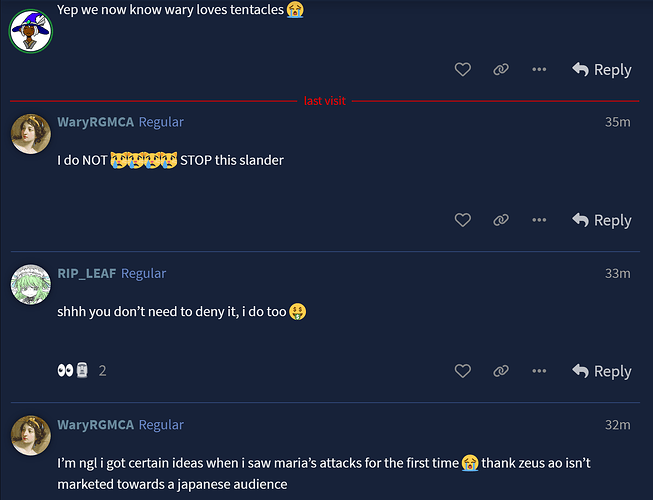Reply to RIP_LEAF's post

[601, 371]
